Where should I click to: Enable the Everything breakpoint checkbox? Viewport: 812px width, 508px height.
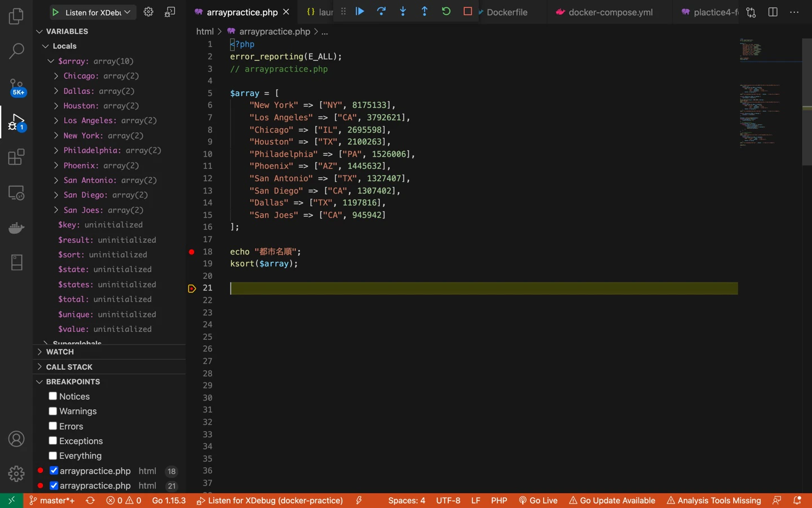(x=53, y=456)
